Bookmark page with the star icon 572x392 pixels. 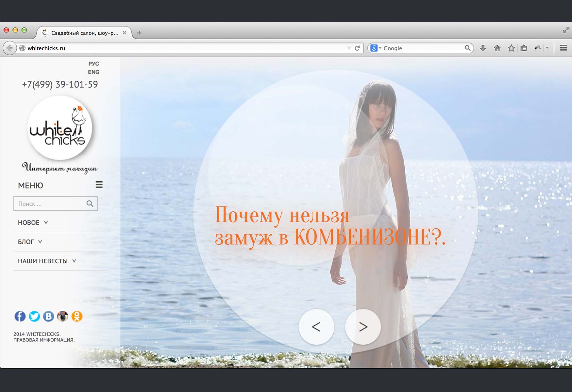[x=511, y=48]
